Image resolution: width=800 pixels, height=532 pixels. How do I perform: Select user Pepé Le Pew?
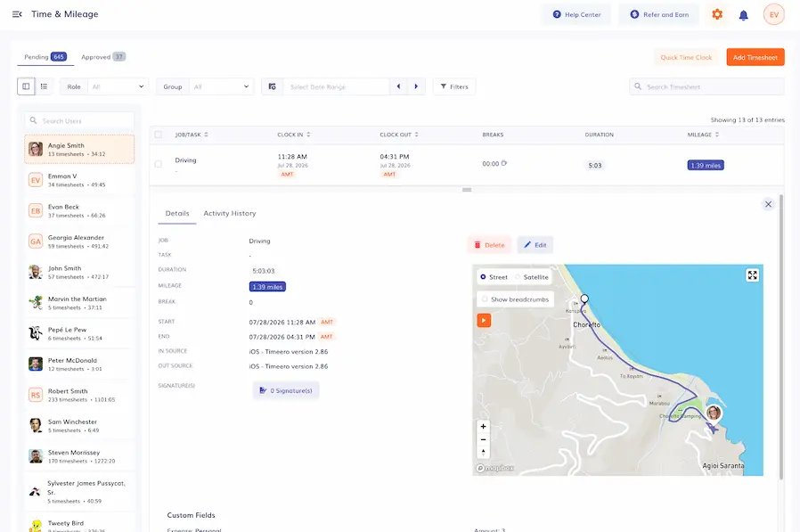coord(79,333)
